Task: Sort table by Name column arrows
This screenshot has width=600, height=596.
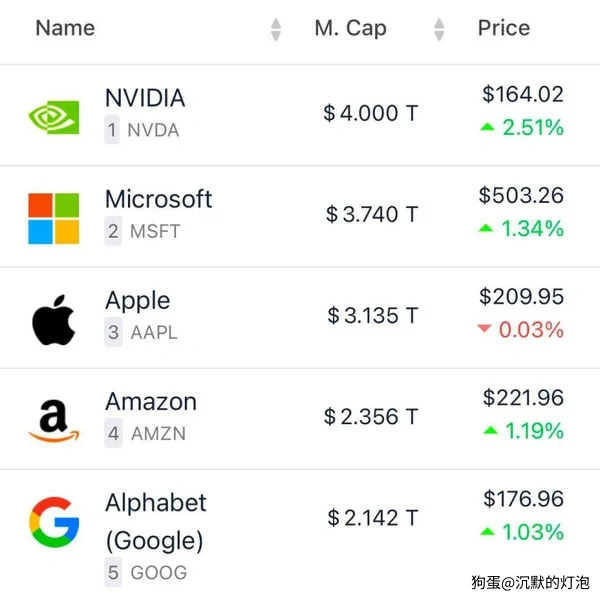Action: click(276, 30)
